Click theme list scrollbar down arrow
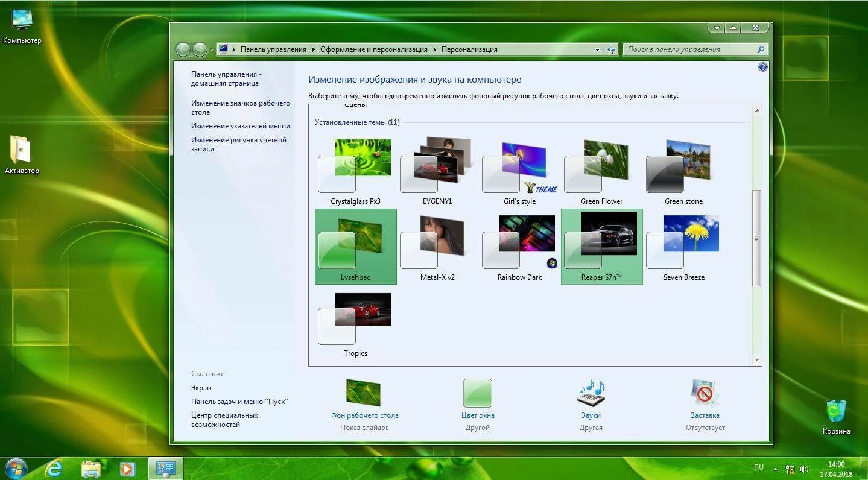The width and height of the screenshot is (868, 480). tap(757, 360)
